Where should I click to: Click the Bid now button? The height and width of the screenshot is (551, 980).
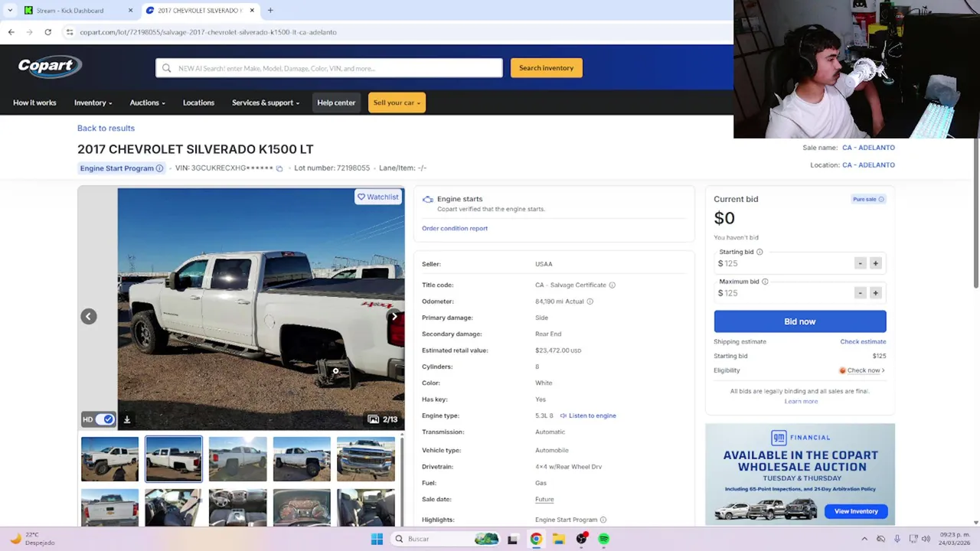click(x=800, y=321)
